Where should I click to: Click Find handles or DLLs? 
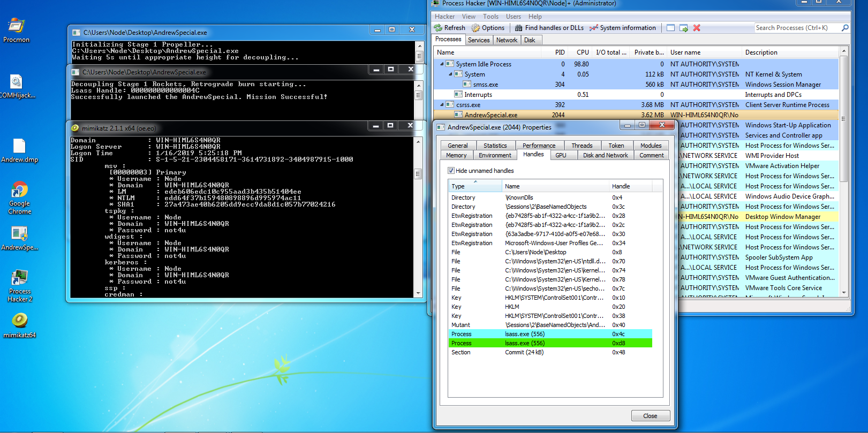[x=549, y=28]
